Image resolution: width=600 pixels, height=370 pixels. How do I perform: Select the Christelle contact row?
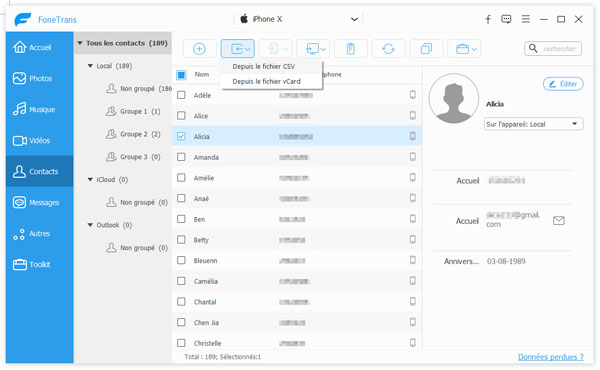pyautogui.click(x=297, y=343)
